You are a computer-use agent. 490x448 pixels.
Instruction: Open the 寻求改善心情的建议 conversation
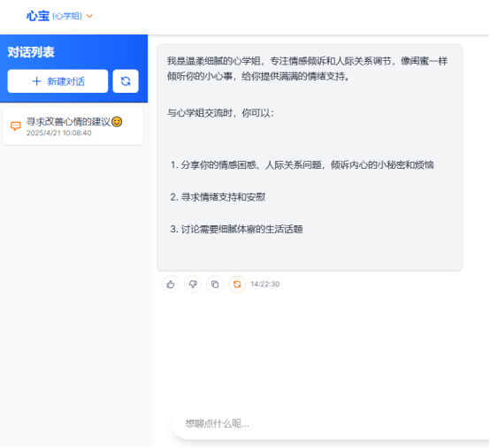point(73,126)
